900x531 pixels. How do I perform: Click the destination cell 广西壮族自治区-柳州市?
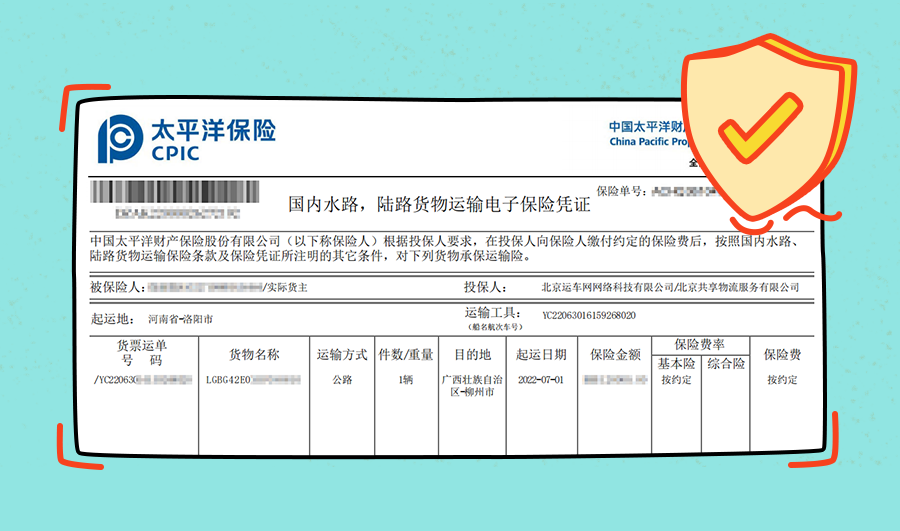pyautogui.click(x=472, y=387)
